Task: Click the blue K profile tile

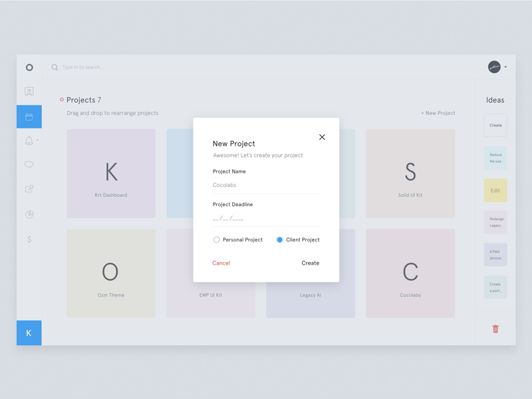Action: point(29,332)
